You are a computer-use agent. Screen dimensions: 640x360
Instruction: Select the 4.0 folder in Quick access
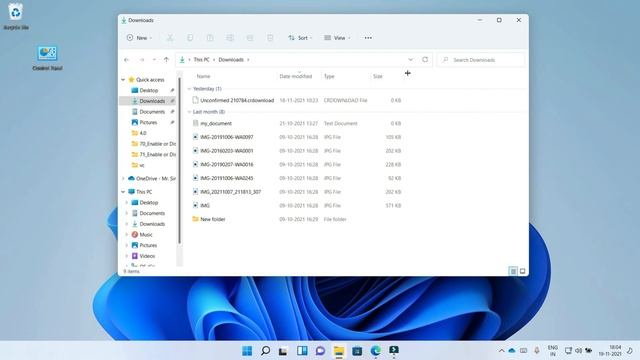click(142, 133)
